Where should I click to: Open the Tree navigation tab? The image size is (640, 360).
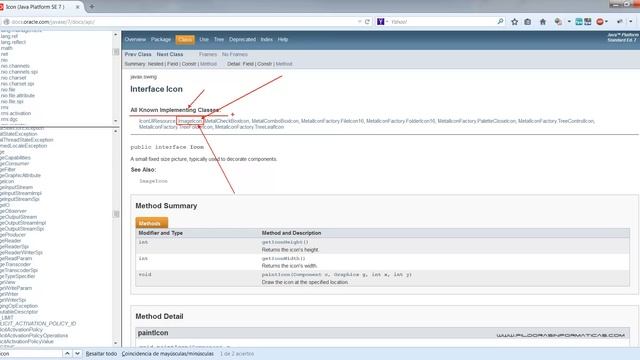tap(219, 40)
